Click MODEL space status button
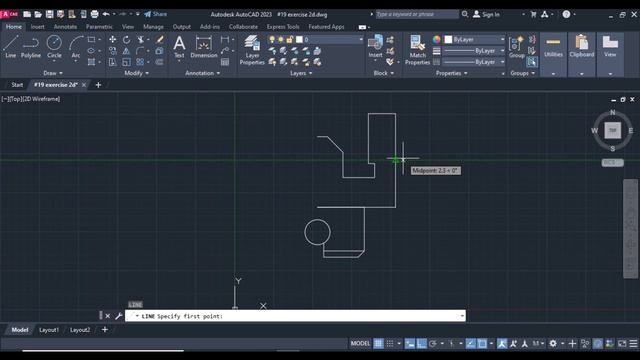The height and width of the screenshot is (360, 640). point(360,344)
